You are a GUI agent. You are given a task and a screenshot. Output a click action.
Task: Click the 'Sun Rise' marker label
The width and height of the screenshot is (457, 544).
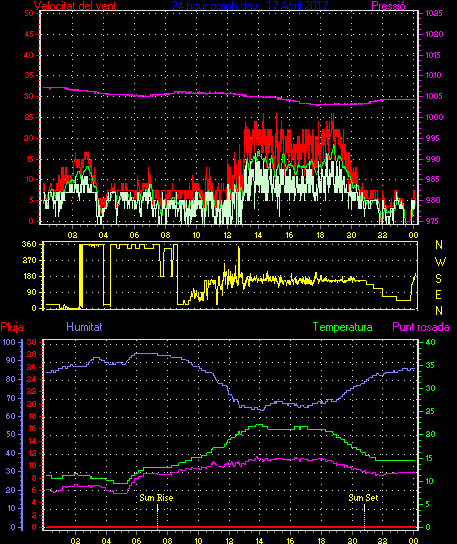[x=156, y=498]
